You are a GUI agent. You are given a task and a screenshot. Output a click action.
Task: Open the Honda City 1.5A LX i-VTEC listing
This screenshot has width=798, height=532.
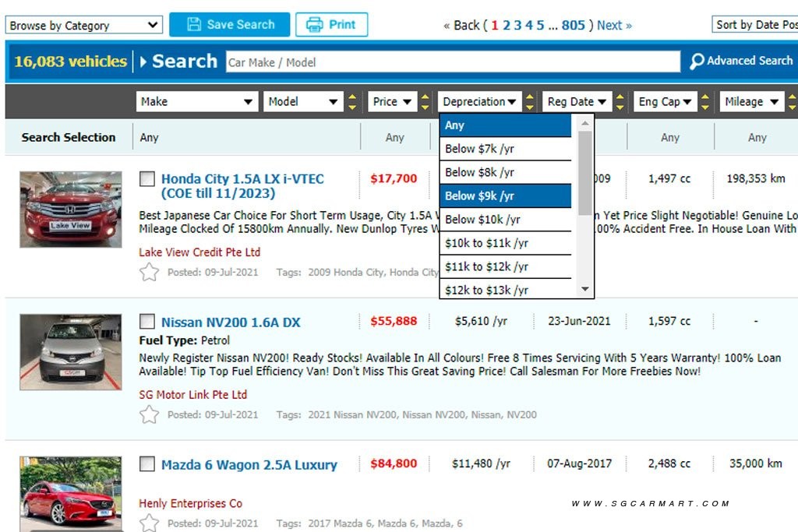tap(242, 186)
